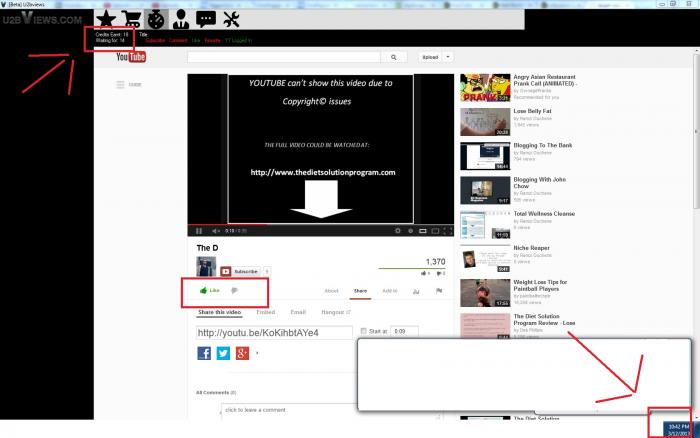Share the video via Google Plus icon
This screenshot has width=700, height=438.
pos(242,353)
